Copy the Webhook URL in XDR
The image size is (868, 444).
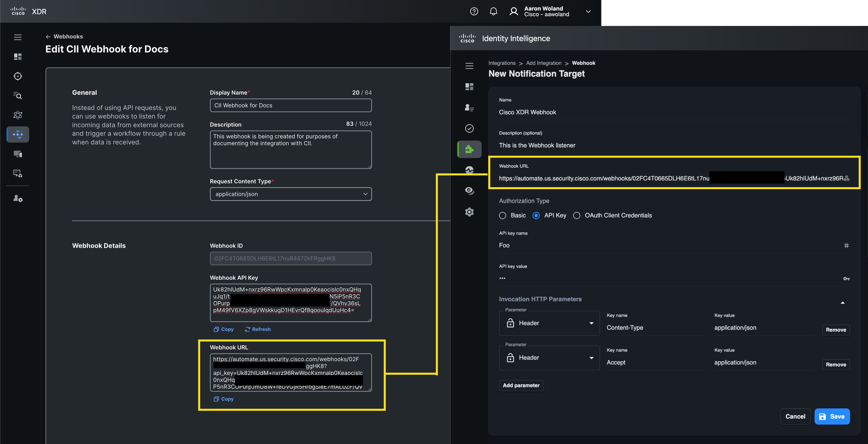point(223,399)
